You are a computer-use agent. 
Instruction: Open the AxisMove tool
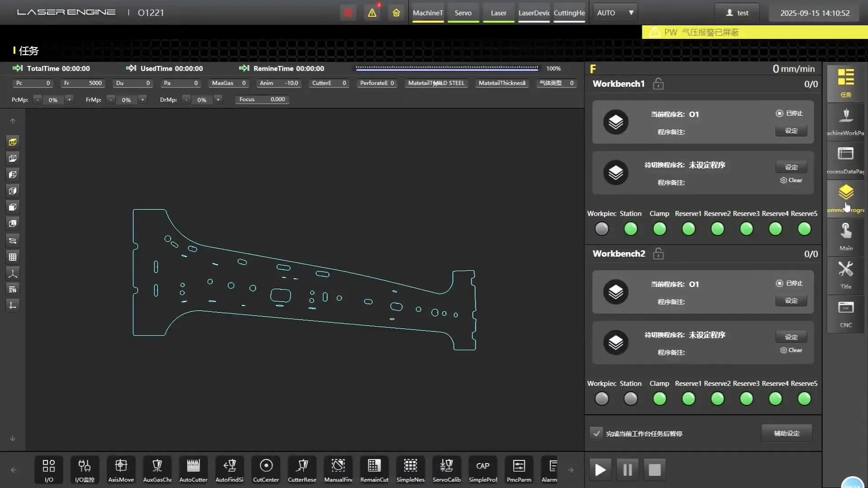(121, 470)
